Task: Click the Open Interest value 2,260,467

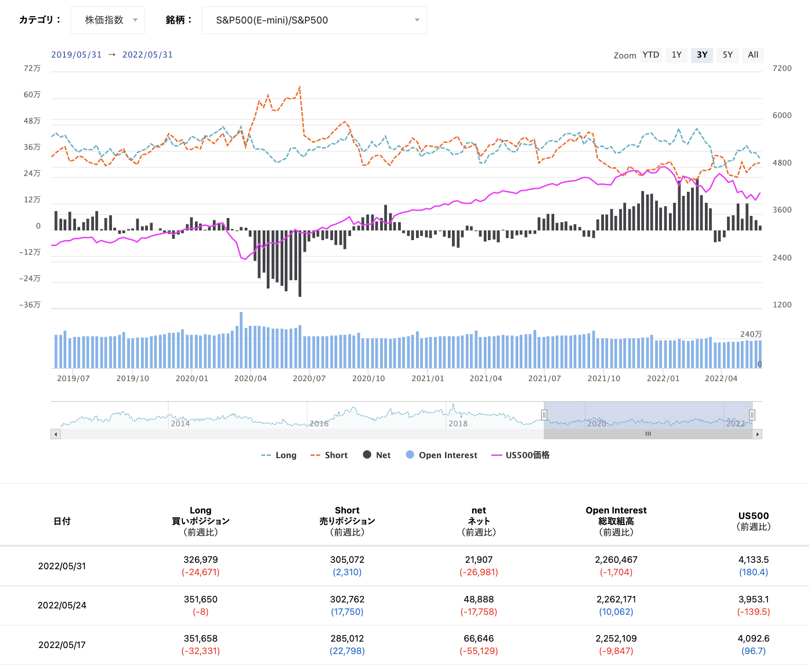Action: click(616, 560)
